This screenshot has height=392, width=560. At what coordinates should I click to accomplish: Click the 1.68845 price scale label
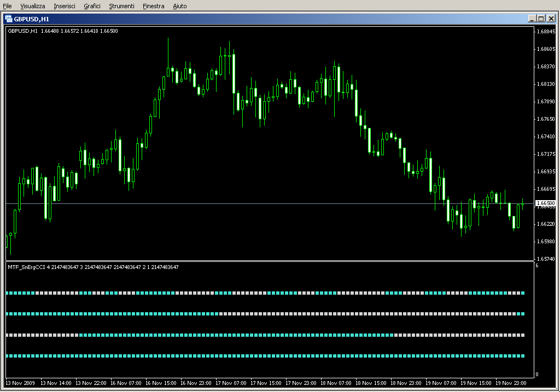pyautogui.click(x=546, y=31)
